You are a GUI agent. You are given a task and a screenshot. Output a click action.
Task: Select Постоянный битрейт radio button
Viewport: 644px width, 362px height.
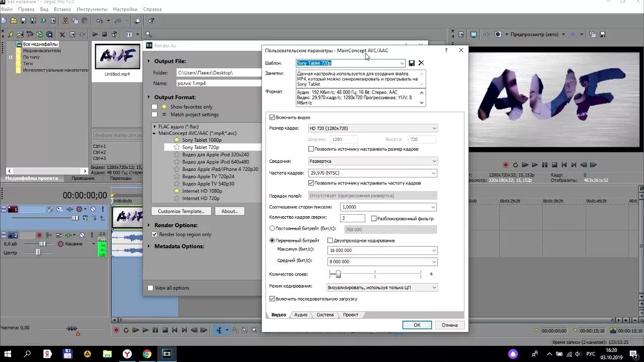[x=272, y=228]
